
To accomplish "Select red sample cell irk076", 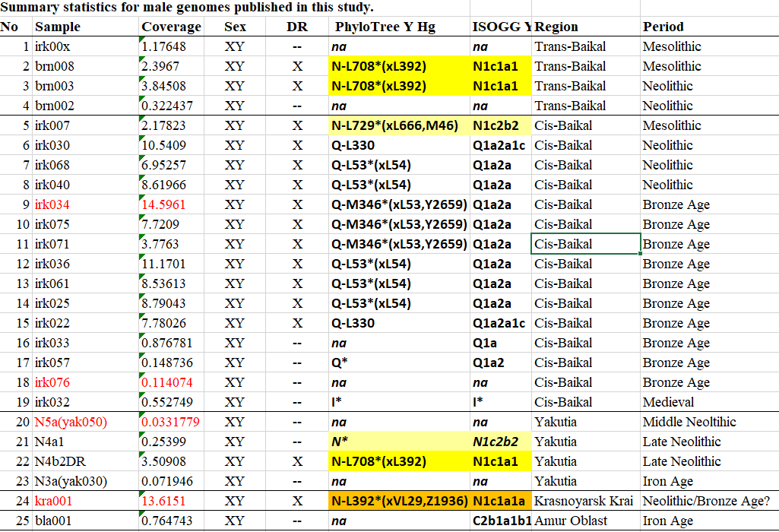I will point(85,382).
